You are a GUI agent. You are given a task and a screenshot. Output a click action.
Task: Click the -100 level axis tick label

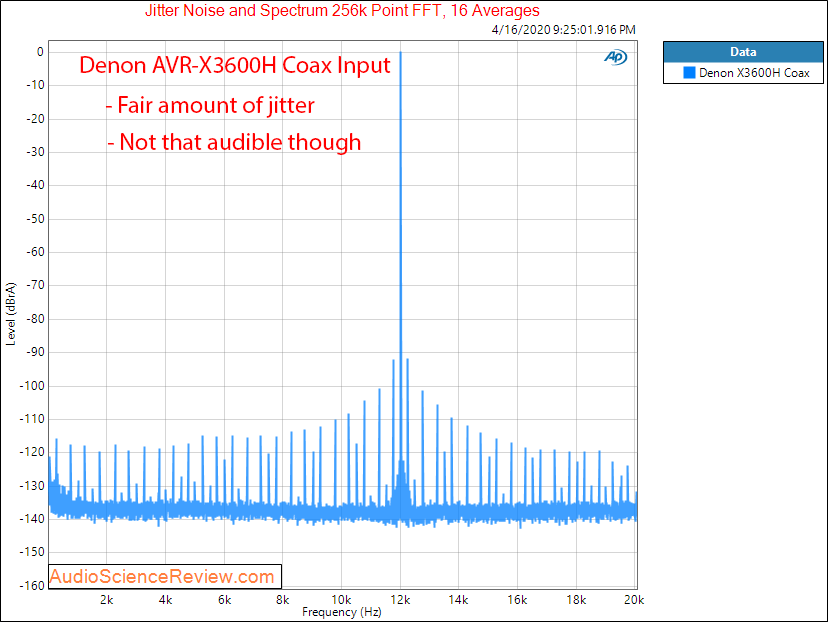pos(32,386)
